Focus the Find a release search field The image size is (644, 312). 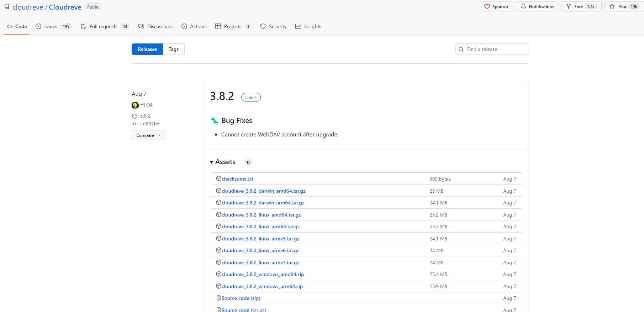(492, 49)
